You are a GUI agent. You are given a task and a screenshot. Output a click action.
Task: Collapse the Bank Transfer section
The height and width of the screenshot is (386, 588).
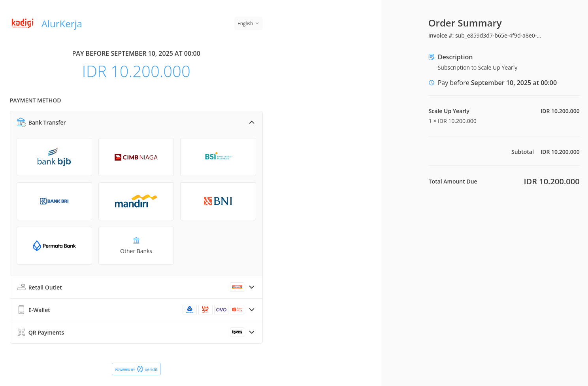251,123
